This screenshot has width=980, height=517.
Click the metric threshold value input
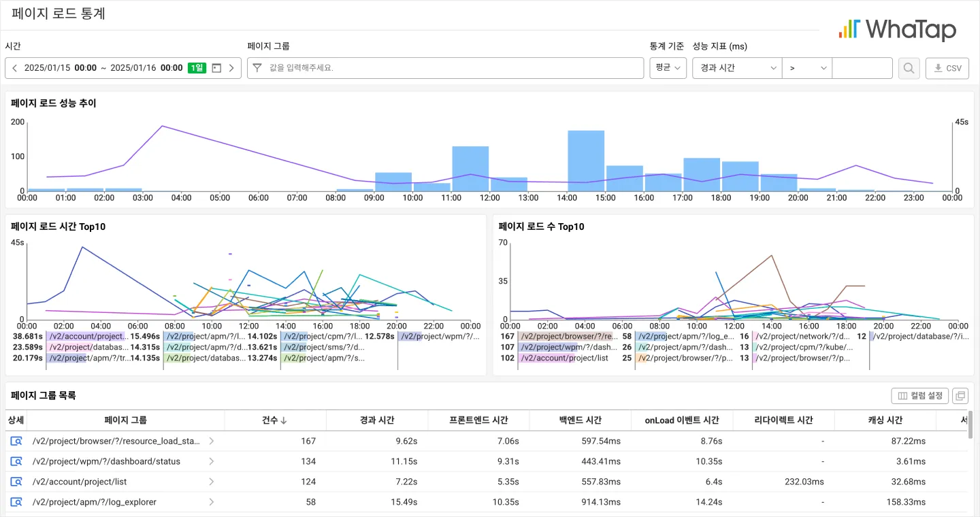(862, 68)
